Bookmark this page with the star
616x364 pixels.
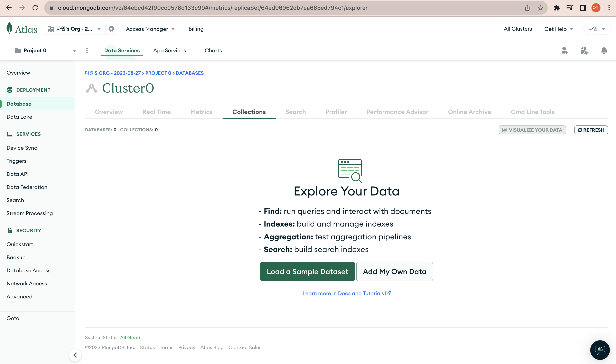coord(540,8)
